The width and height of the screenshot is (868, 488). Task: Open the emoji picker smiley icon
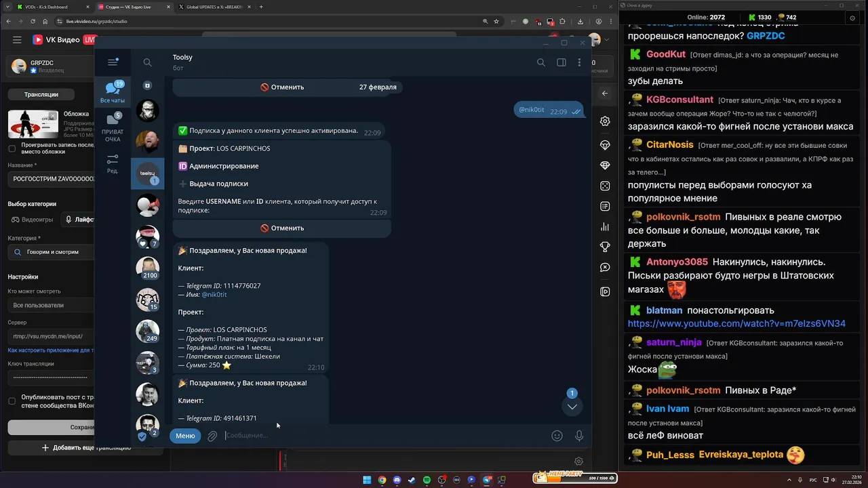tap(557, 436)
